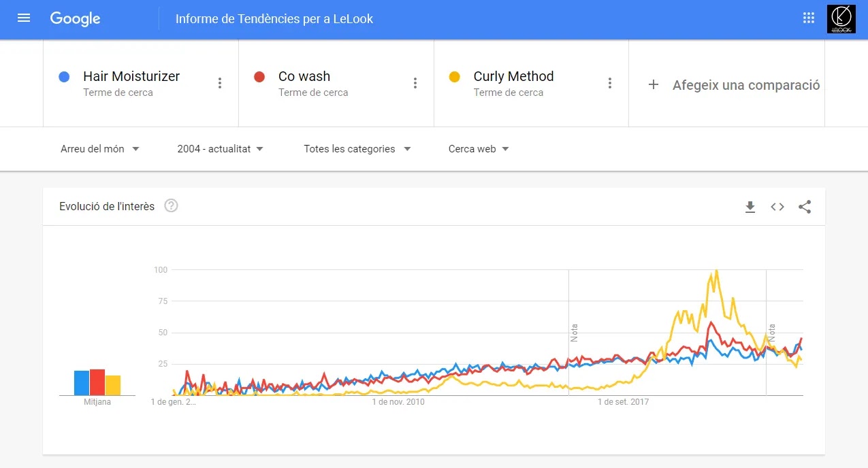The height and width of the screenshot is (468, 868).
Task: Click the embed code icon
Action: [777, 207]
